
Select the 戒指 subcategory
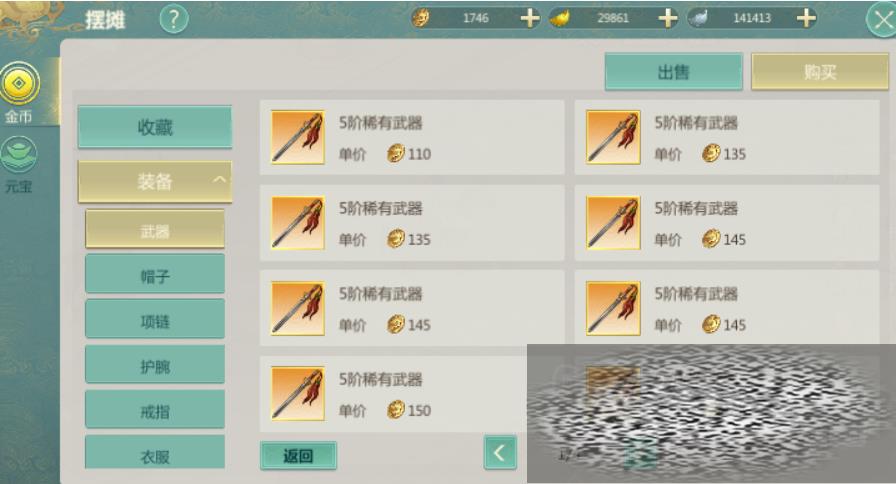(155, 410)
